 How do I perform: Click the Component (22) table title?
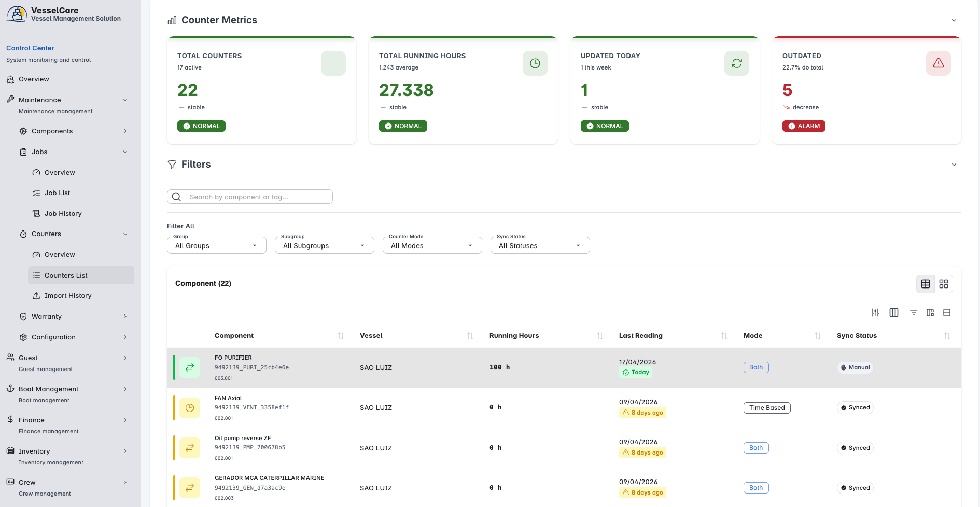(203, 283)
